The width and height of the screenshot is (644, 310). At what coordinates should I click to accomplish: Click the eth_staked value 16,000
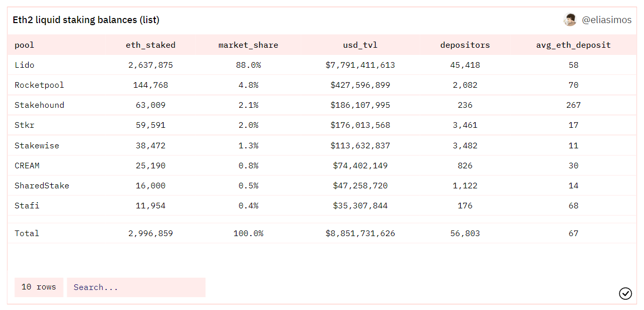(x=151, y=186)
